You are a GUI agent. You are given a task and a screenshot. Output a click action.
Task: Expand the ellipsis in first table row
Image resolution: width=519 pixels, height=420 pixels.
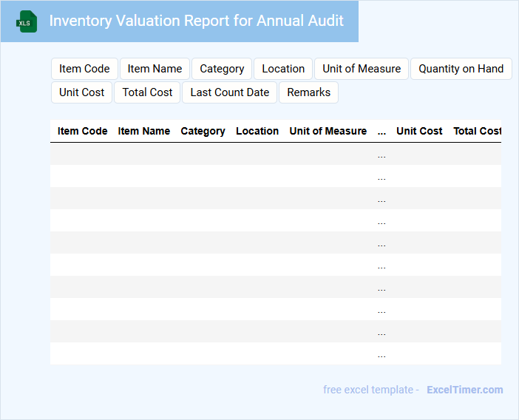(x=381, y=155)
